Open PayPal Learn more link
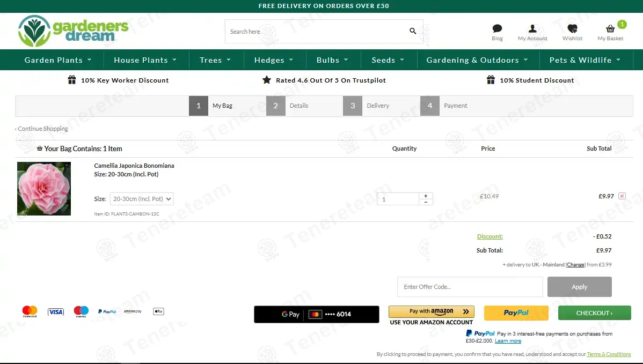Screen dimensions: 643x364 (508, 340)
